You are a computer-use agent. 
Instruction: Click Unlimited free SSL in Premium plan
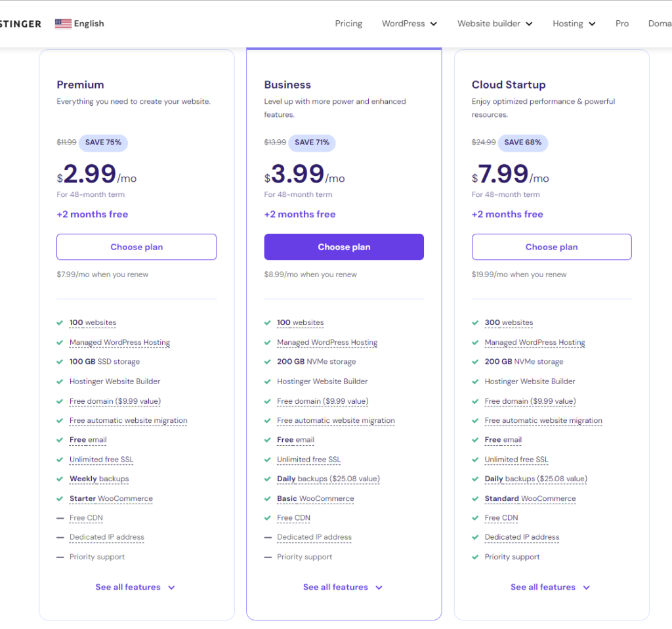(x=101, y=459)
